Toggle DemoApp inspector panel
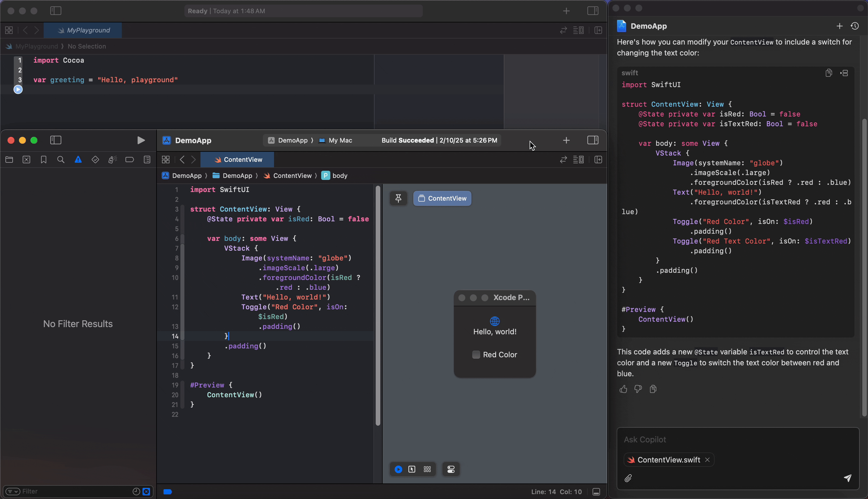The width and height of the screenshot is (868, 499). (x=593, y=140)
